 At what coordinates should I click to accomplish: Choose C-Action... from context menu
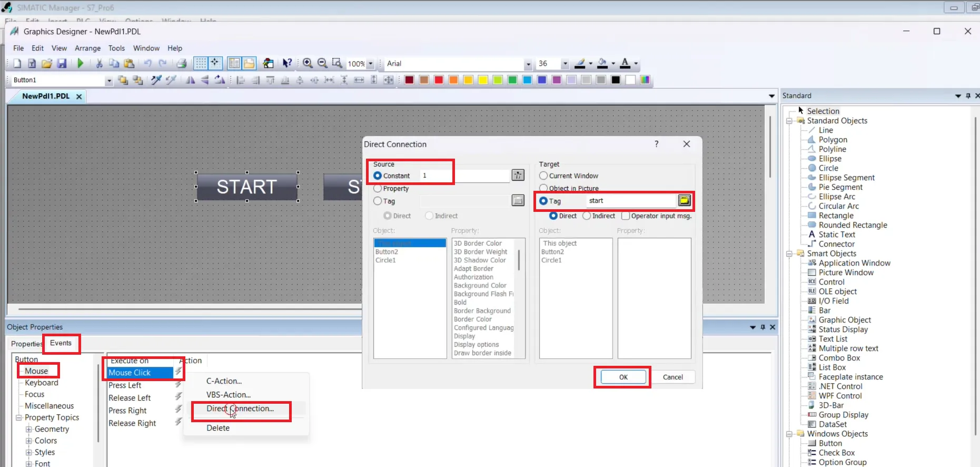(x=224, y=381)
